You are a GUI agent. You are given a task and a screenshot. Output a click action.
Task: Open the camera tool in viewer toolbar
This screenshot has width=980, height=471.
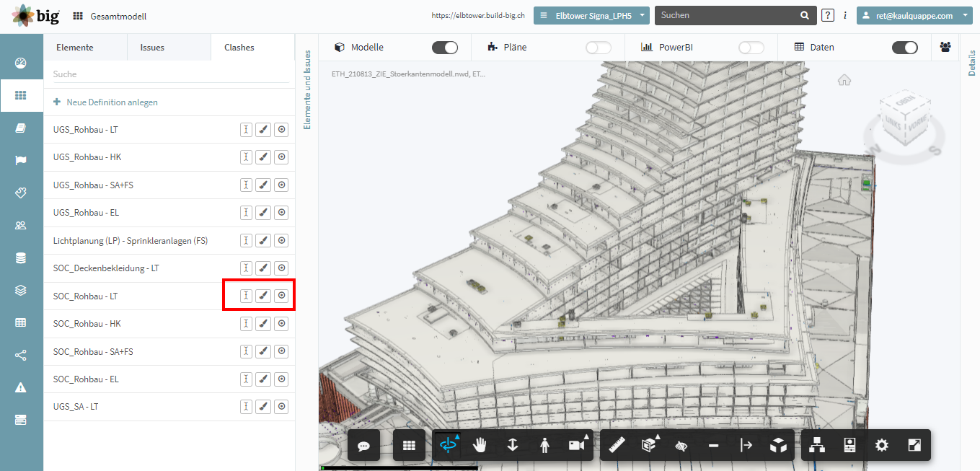point(577,445)
